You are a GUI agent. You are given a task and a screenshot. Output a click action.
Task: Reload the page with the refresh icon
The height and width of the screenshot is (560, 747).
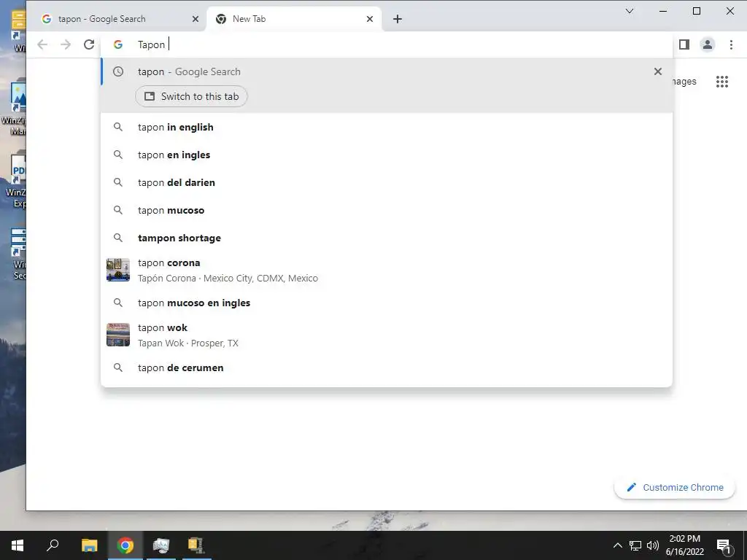coord(89,44)
